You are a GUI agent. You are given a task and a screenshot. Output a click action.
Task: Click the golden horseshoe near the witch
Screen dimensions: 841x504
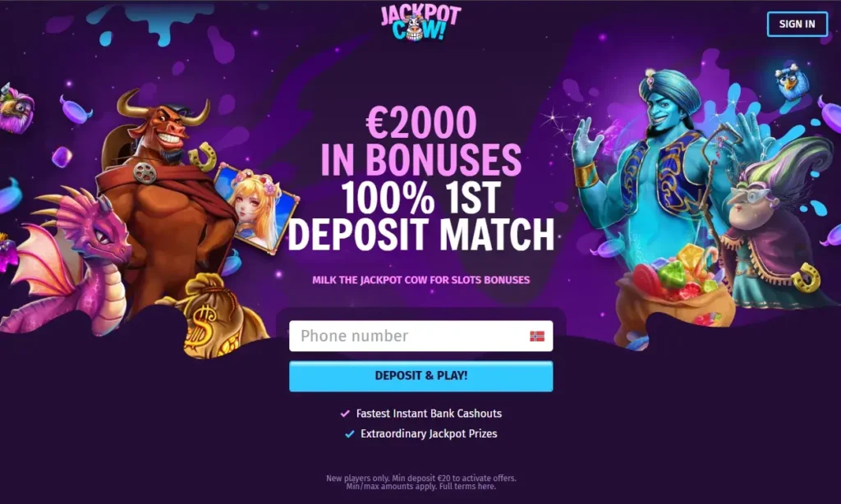click(x=807, y=277)
